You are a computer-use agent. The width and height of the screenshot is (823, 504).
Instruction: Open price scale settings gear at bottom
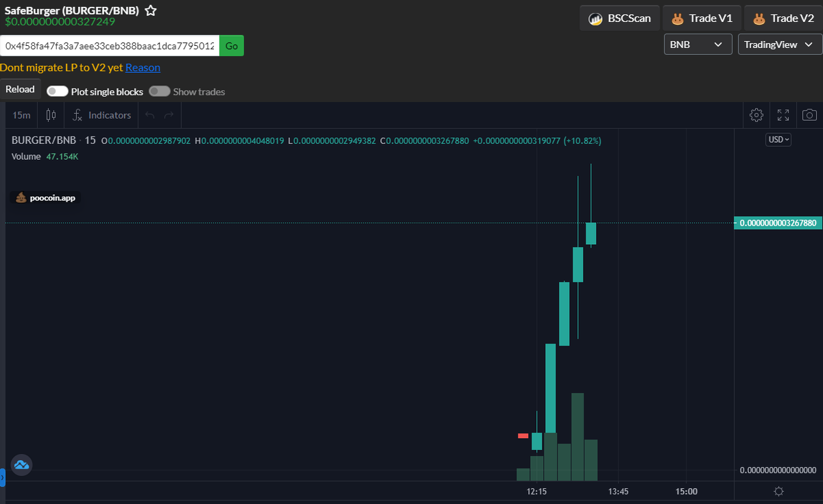pos(778,491)
